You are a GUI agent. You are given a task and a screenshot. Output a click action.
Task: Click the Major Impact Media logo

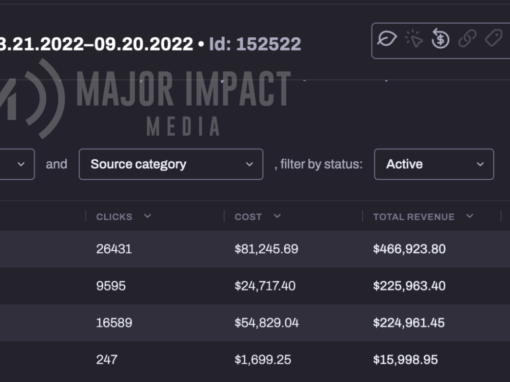[146, 98]
